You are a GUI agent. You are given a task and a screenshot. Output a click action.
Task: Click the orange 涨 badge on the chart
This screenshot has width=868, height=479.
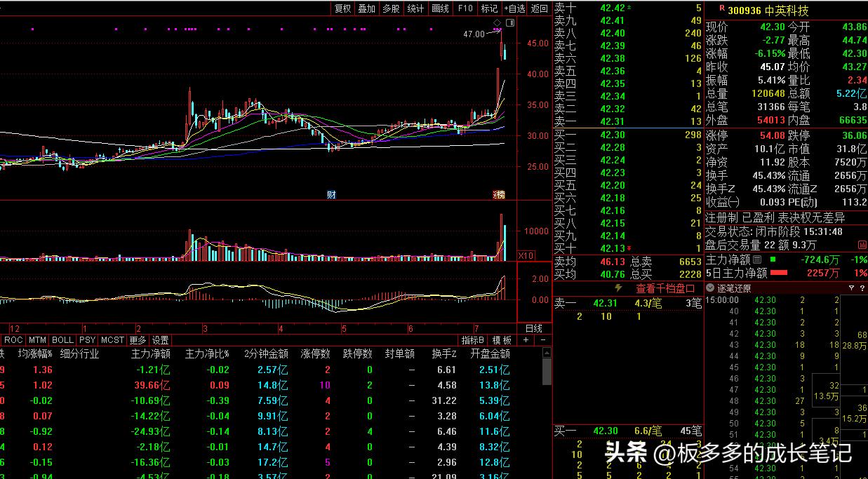point(498,194)
